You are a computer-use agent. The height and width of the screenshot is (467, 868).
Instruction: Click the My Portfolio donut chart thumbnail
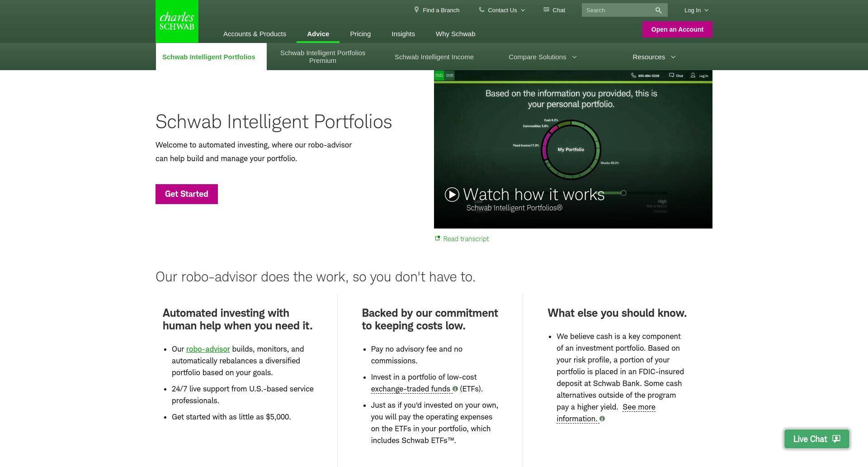coord(571,149)
